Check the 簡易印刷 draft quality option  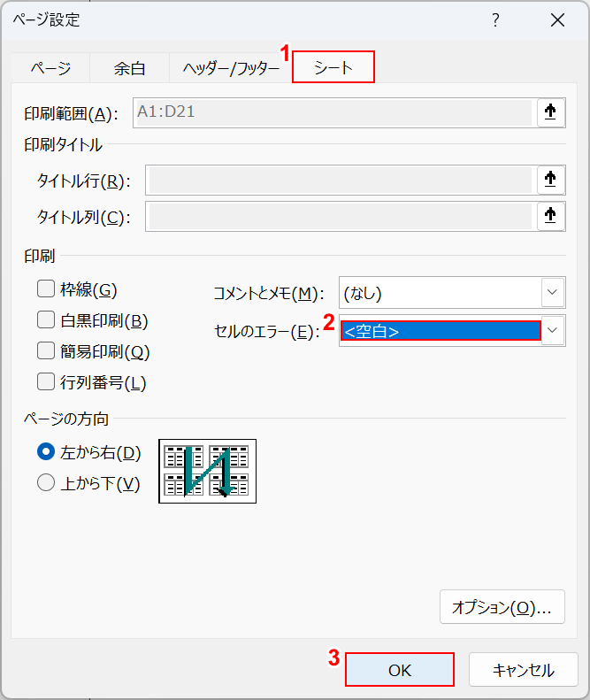[x=46, y=351]
